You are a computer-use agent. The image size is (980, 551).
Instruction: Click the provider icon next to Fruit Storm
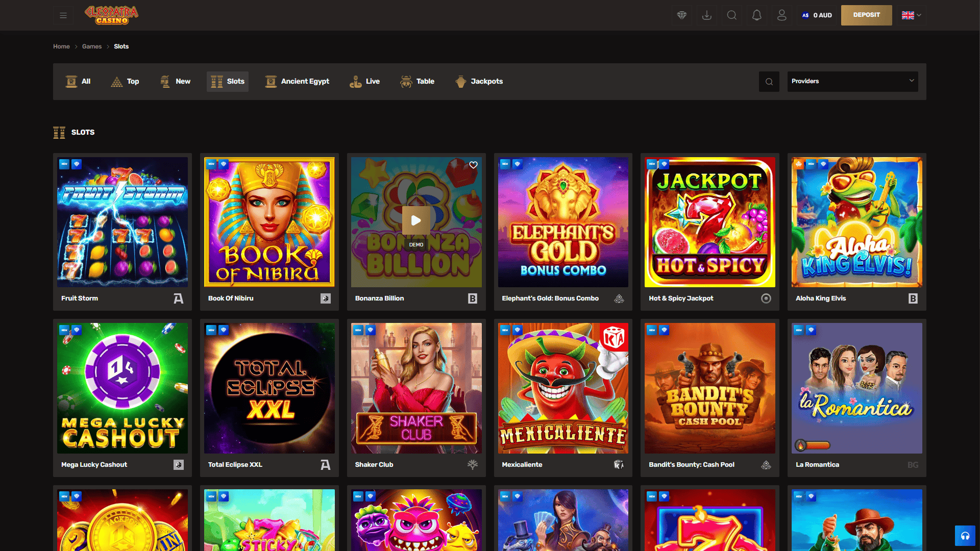178,298
